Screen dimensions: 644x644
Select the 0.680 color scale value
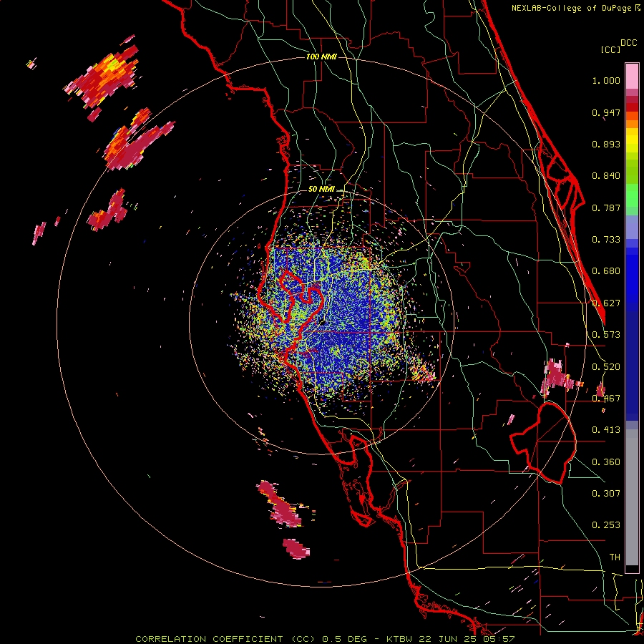tap(606, 271)
